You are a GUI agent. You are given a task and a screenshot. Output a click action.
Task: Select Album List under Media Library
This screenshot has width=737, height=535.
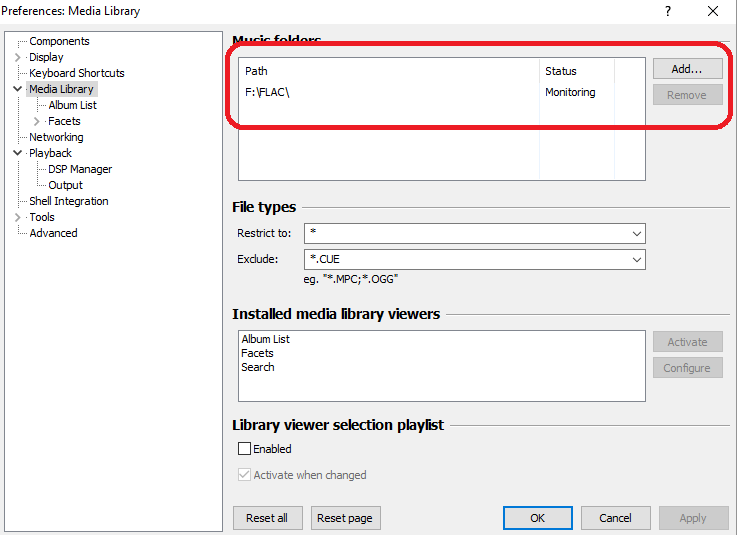(x=72, y=105)
